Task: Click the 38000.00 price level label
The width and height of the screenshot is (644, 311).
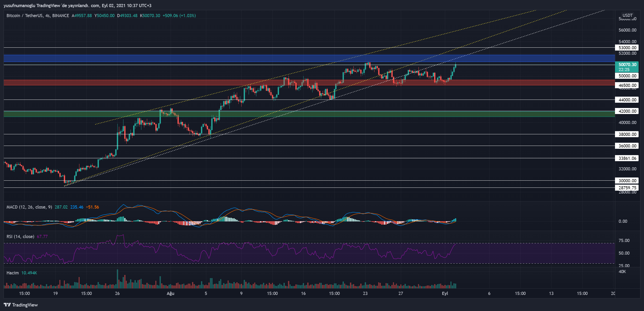Action: coord(627,134)
